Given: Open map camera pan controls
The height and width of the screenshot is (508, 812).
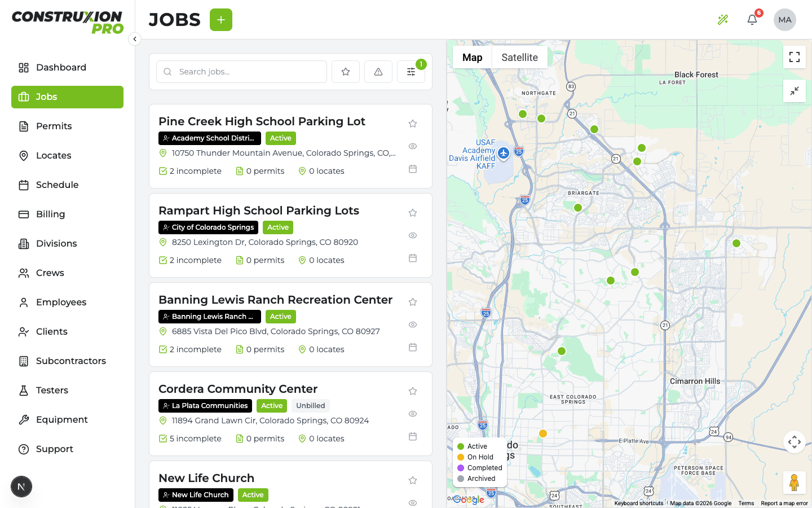Looking at the screenshot, I should 795,442.
